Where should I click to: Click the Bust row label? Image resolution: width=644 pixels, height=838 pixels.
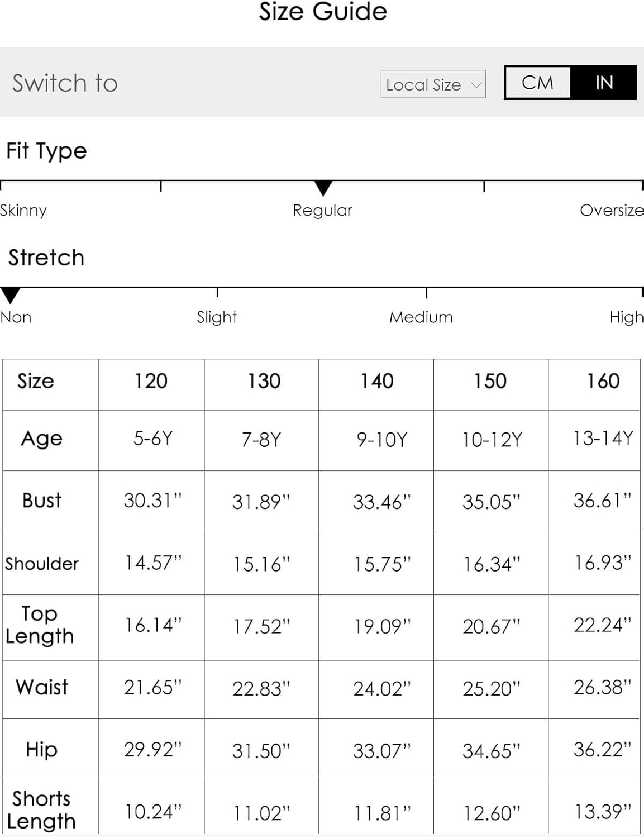click(42, 500)
